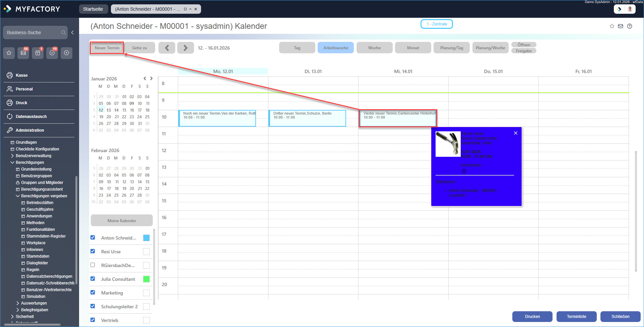Show previous month in mini calendar
The image size is (644, 327).
[x=145, y=78]
